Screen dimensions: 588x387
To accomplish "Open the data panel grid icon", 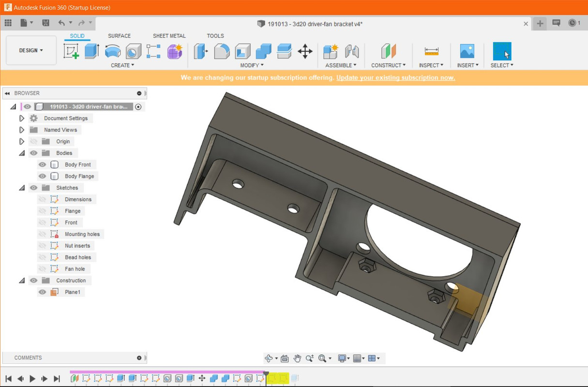I will pos(8,23).
